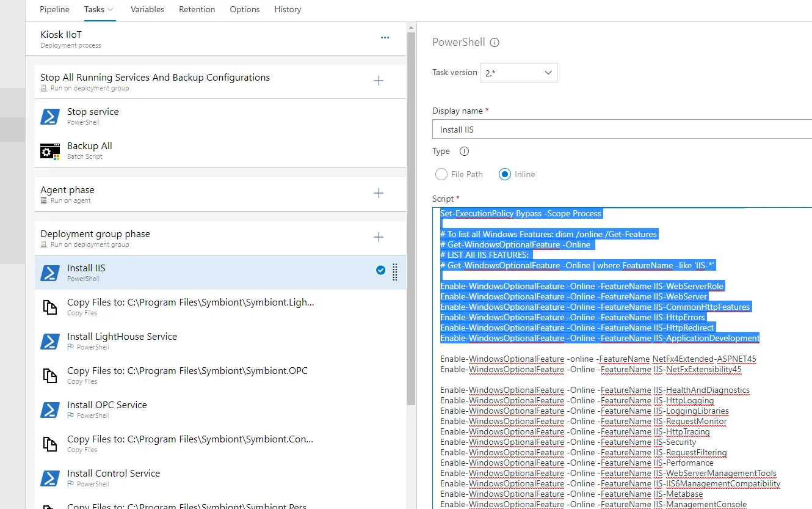The image size is (812, 509).
Task: Open the History tab
Action: tap(288, 9)
